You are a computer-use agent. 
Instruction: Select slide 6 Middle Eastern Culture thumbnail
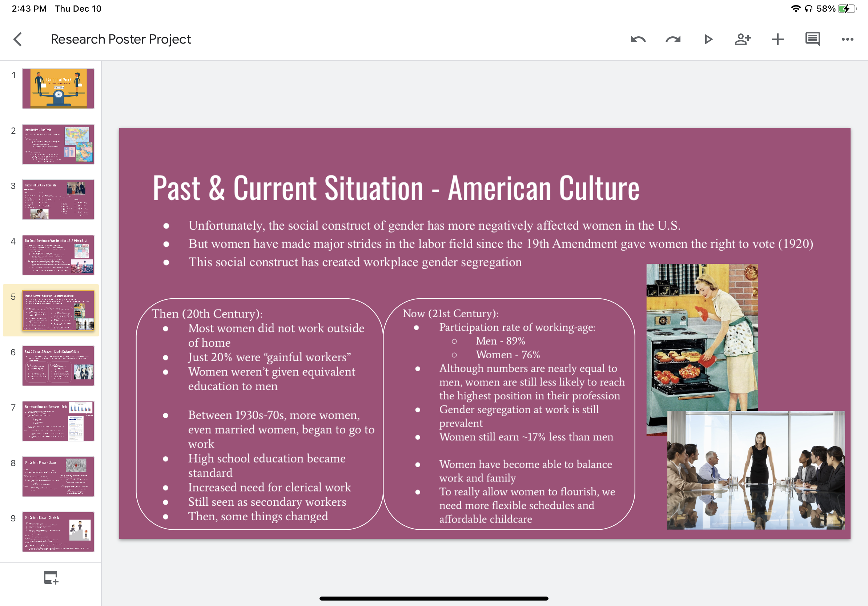pyautogui.click(x=58, y=366)
